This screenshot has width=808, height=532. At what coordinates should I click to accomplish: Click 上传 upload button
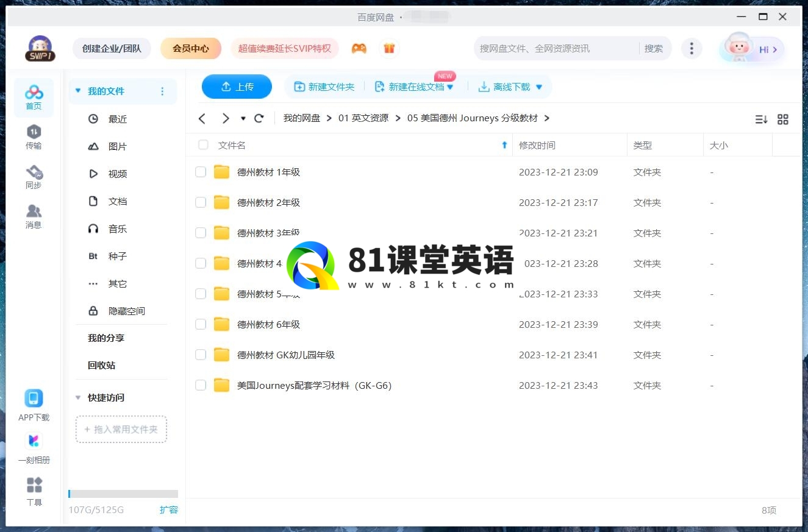pyautogui.click(x=237, y=87)
